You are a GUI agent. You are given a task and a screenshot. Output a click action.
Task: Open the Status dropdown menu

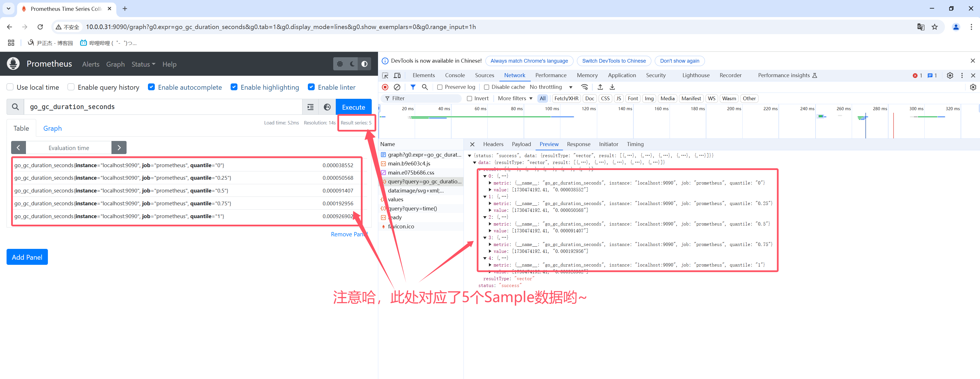click(x=143, y=64)
